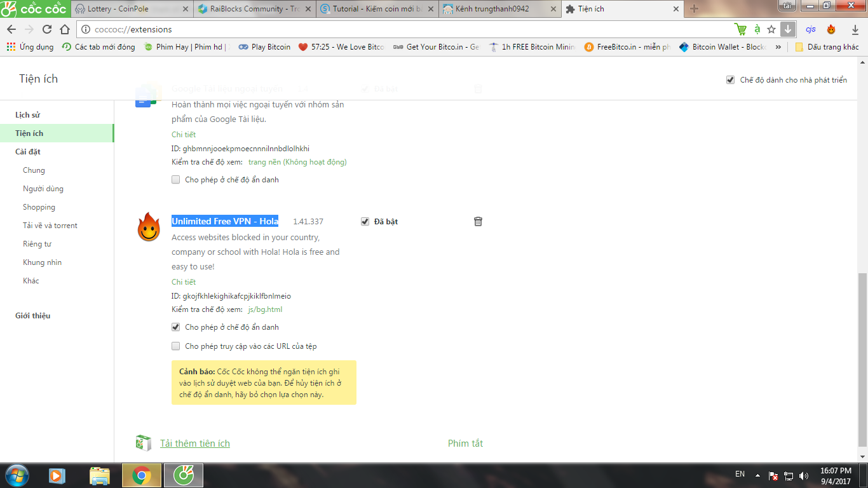Image resolution: width=868 pixels, height=488 pixels.
Task: Open the Khác settings section
Action: click(x=31, y=281)
